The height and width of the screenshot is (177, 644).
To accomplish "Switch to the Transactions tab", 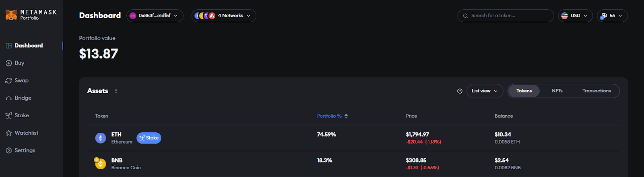I will point(597,91).
